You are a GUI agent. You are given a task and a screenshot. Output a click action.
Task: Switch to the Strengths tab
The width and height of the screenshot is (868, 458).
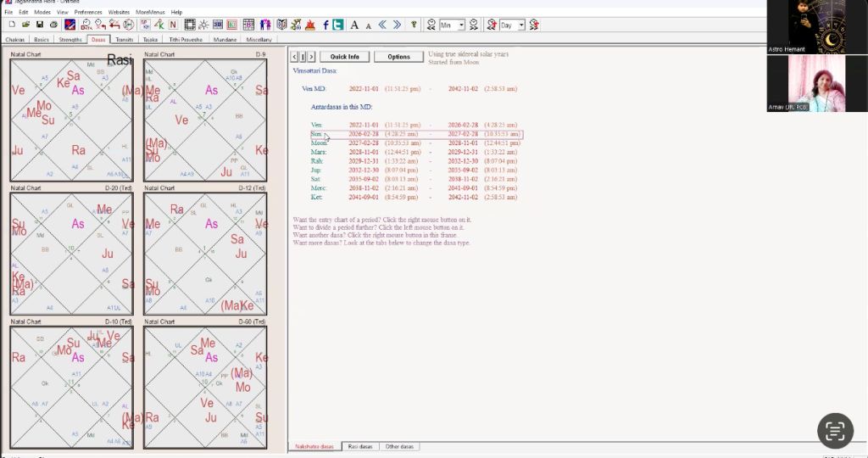tap(70, 39)
